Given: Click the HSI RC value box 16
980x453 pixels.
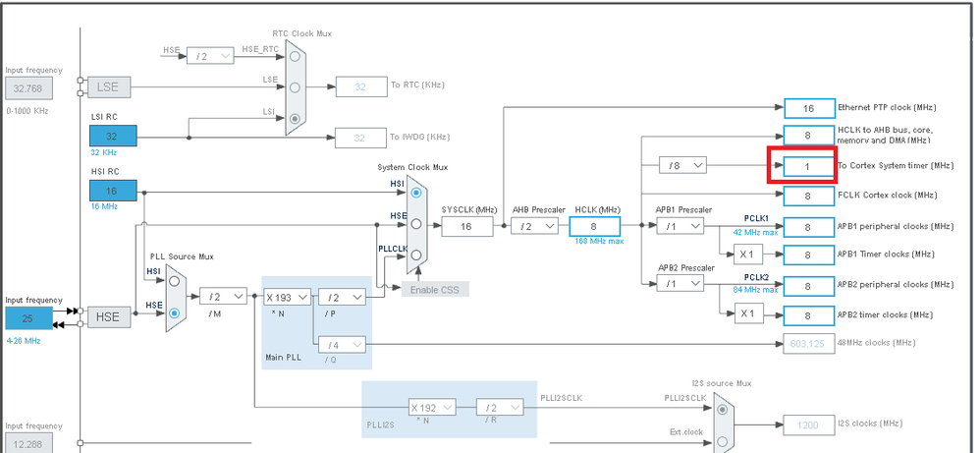Looking at the screenshot, I should click(x=113, y=191).
